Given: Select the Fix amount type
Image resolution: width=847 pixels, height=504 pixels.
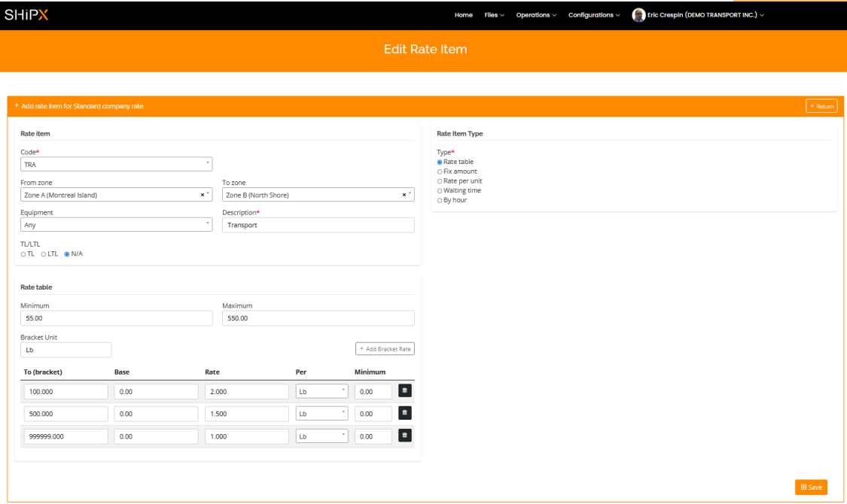Looking at the screenshot, I should point(440,172).
